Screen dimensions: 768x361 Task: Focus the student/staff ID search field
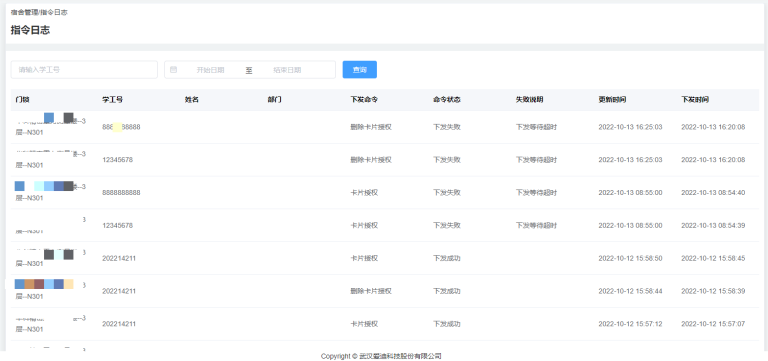(x=84, y=70)
